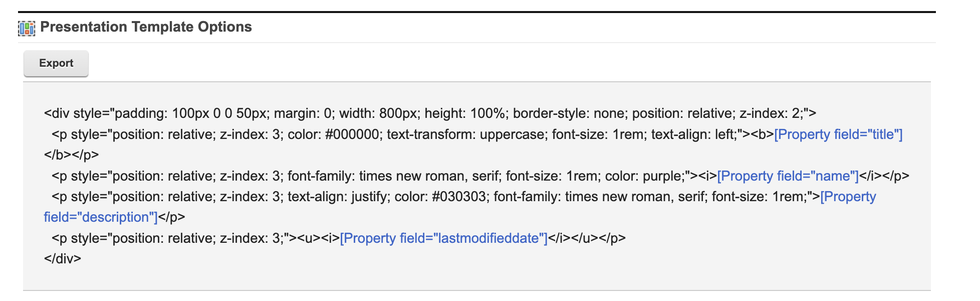The width and height of the screenshot is (980, 301).
Task: Click the #000000 color value
Action: pos(352,134)
